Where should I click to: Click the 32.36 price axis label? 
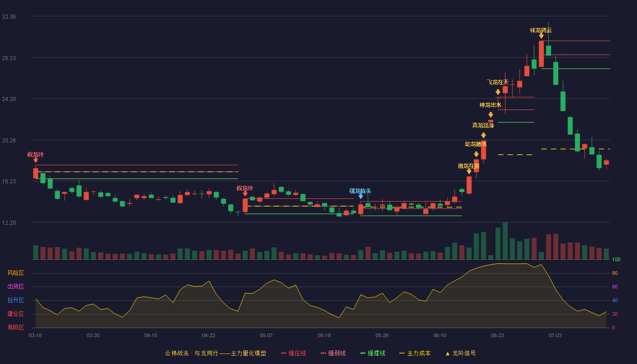9,16
